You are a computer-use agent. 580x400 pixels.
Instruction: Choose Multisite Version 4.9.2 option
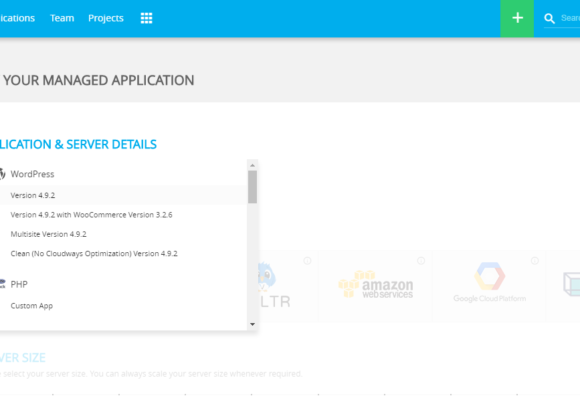point(124,234)
